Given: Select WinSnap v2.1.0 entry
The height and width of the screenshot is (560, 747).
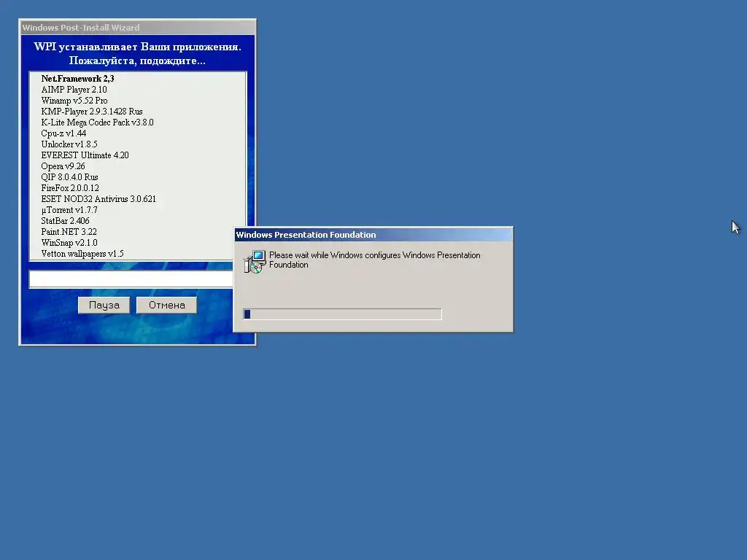Looking at the screenshot, I should click(69, 243).
